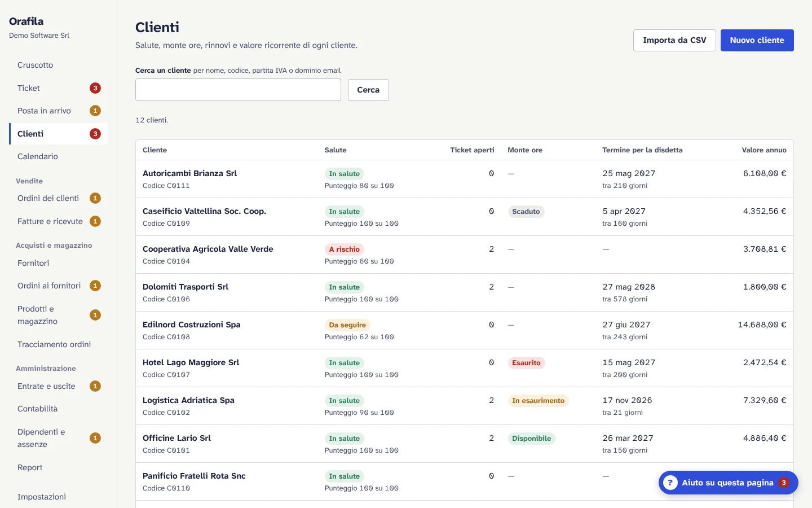
Task: Focus the client search field
Action: tap(238, 90)
